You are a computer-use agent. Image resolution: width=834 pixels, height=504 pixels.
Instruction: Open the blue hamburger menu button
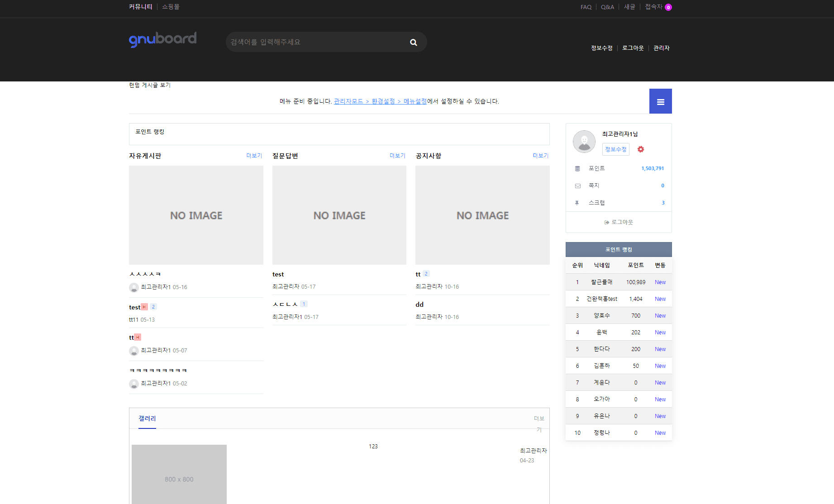(660, 101)
